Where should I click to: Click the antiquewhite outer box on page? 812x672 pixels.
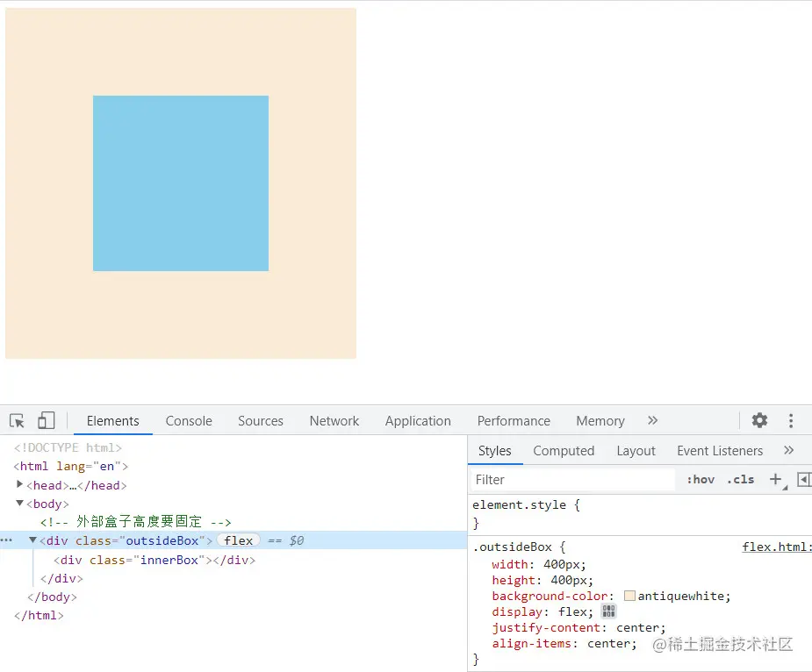point(181,315)
